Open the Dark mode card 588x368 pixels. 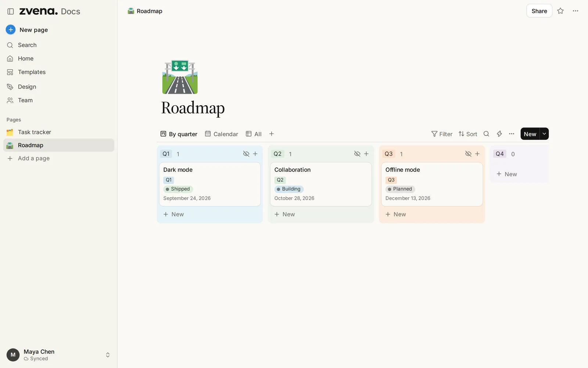click(210, 184)
